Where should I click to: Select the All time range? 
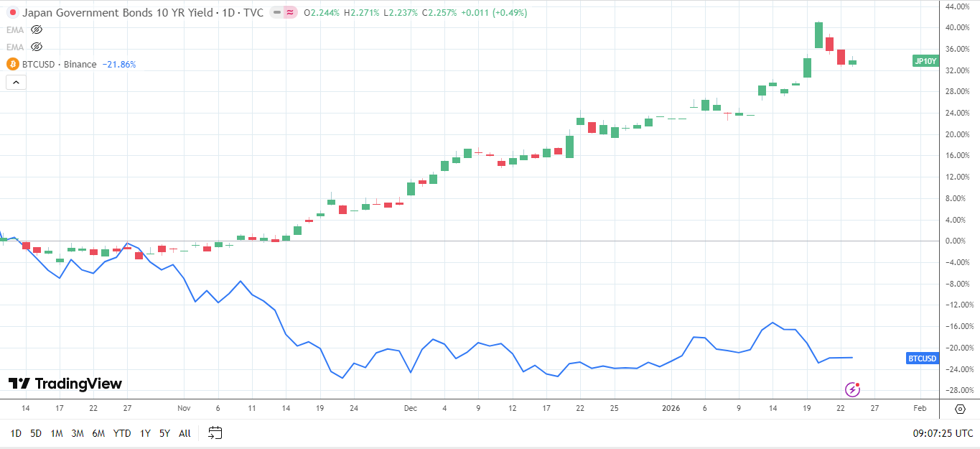coord(185,433)
